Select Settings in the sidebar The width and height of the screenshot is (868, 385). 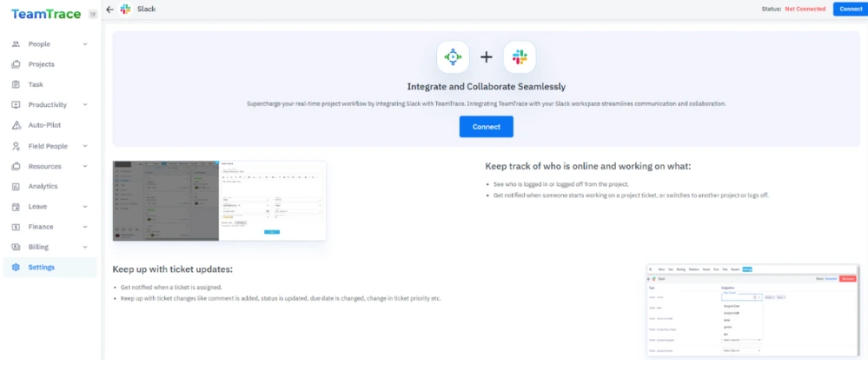pos(50,268)
